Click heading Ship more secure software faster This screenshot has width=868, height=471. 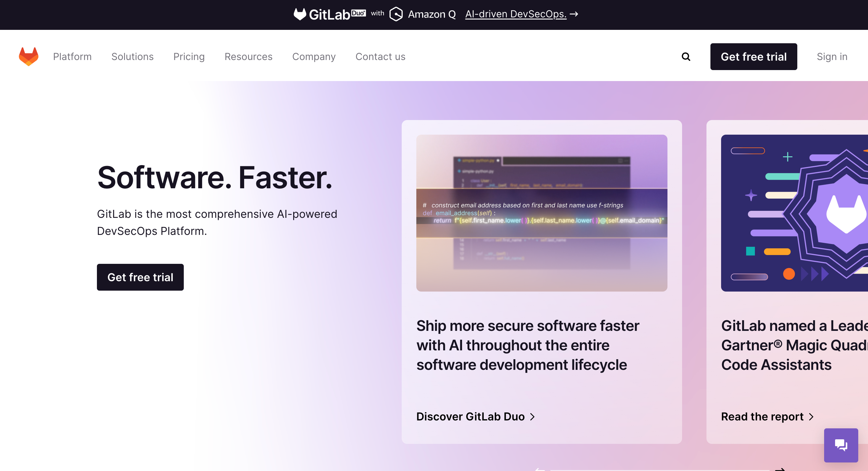pyautogui.click(x=528, y=345)
